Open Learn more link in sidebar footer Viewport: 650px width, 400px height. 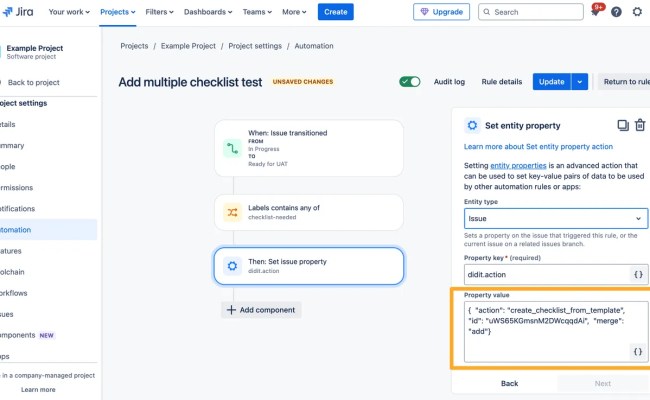point(38,390)
